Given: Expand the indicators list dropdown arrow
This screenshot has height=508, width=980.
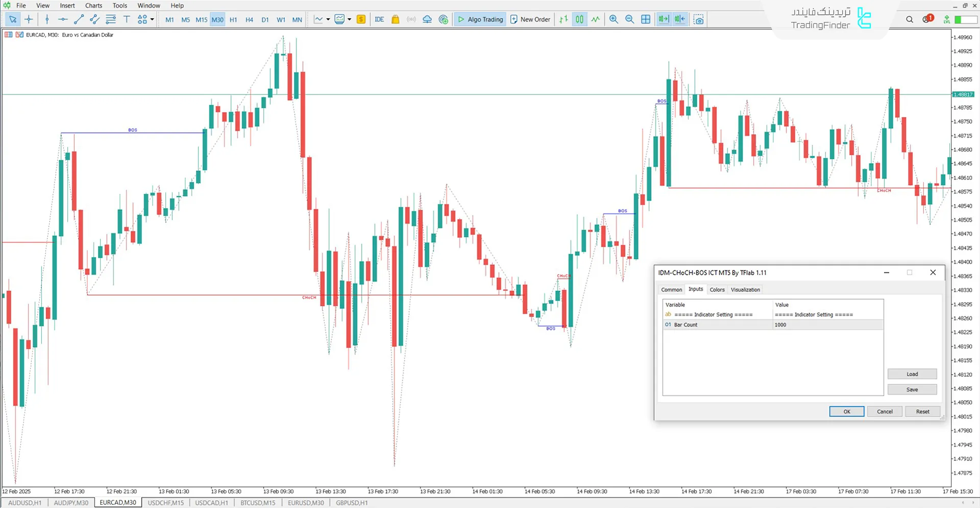Looking at the screenshot, I should tap(349, 19).
